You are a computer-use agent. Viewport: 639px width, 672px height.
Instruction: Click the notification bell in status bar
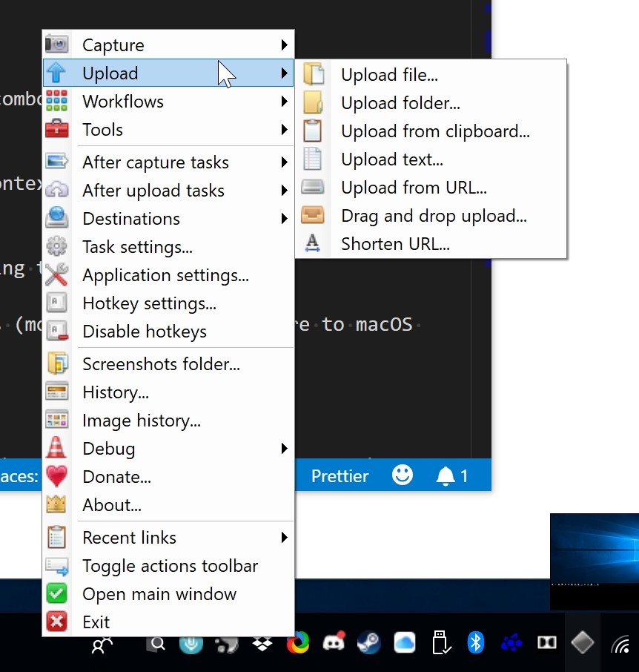click(446, 476)
